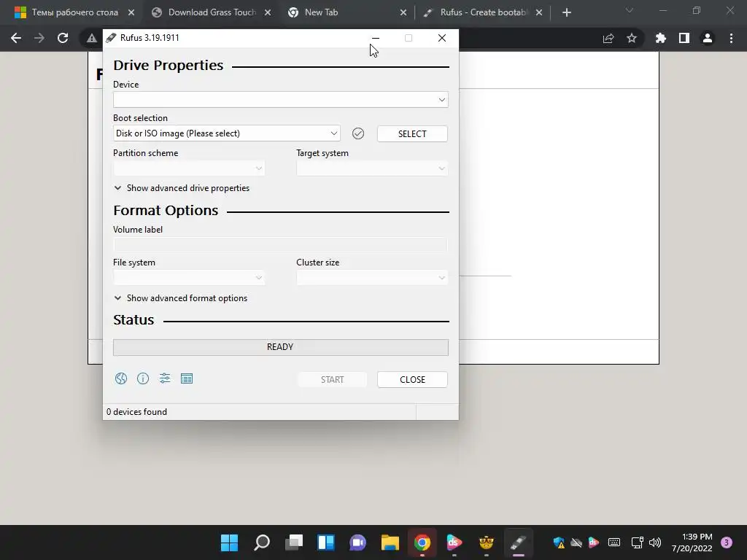Open Task View on the taskbar
747x560 pixels.
(x=294, y=542)
